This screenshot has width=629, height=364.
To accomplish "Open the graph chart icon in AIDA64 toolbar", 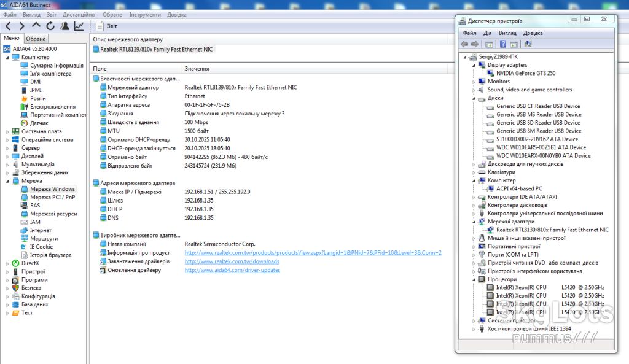I will (x=79, y=26).
